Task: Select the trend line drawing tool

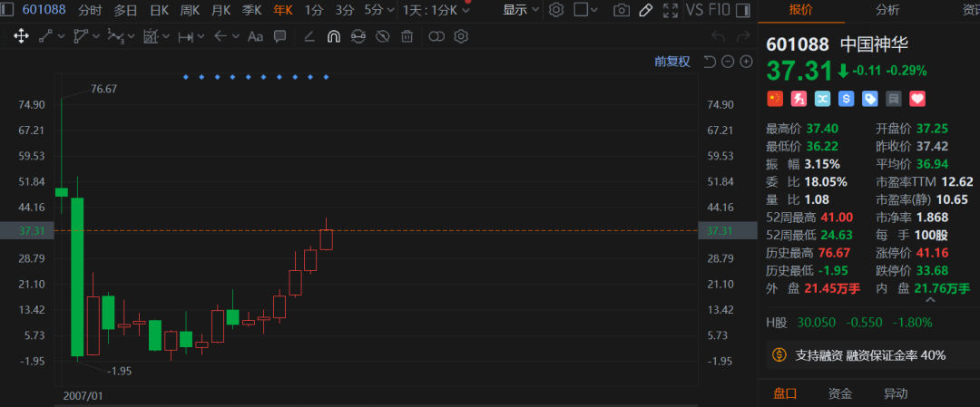Action: click(x=45, y=36)
